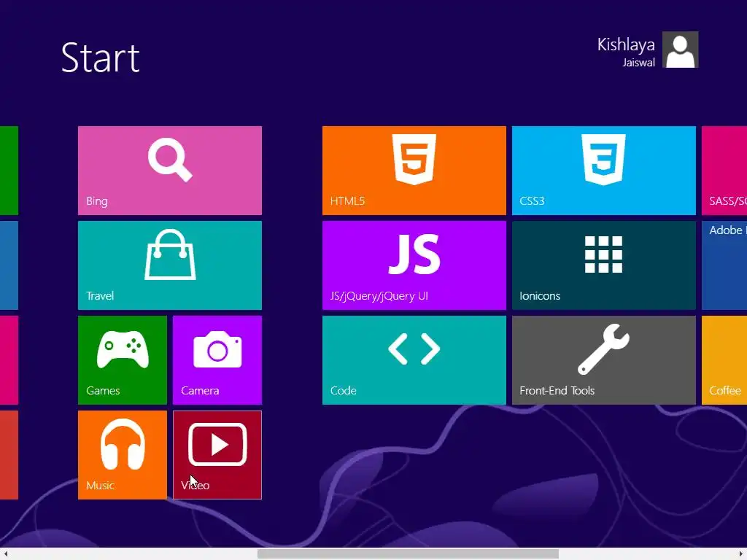Image resolution: width=747 pixels, height=560 pixels.
Task: Click the Code tile label
Action: (343, 391)
